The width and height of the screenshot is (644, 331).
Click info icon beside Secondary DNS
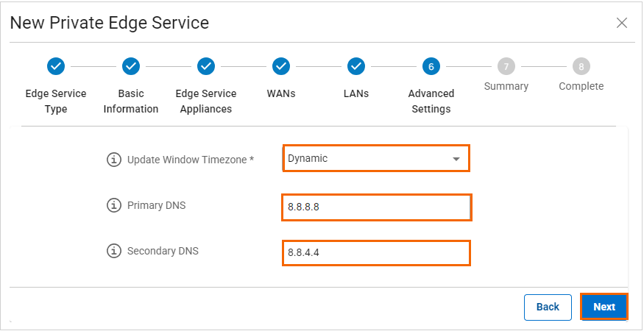114,252
